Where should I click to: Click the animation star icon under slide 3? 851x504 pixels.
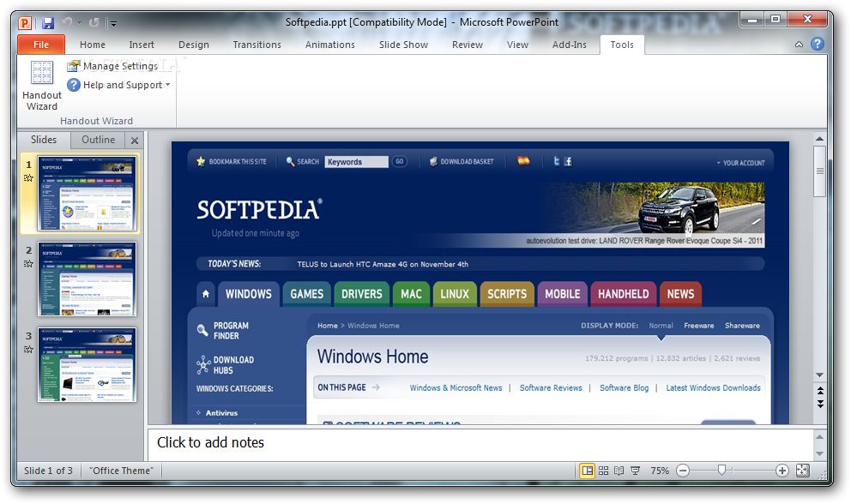click(x=29, y=350)
